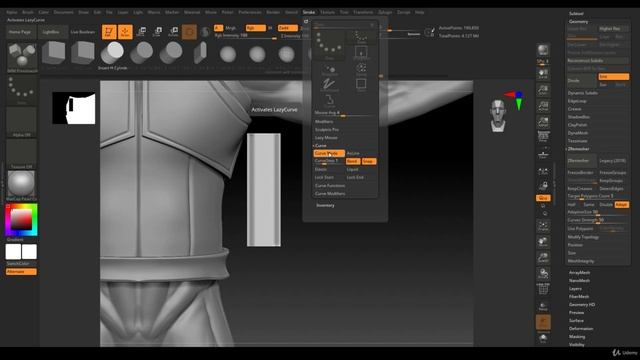Expand the Deformation subpalette

(x=581, y=329)
